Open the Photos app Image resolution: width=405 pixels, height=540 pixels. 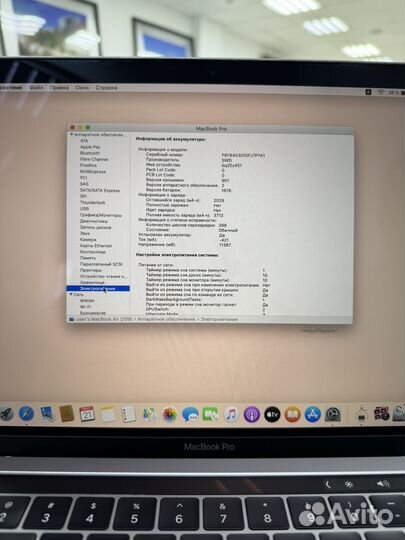pos(170,414)
